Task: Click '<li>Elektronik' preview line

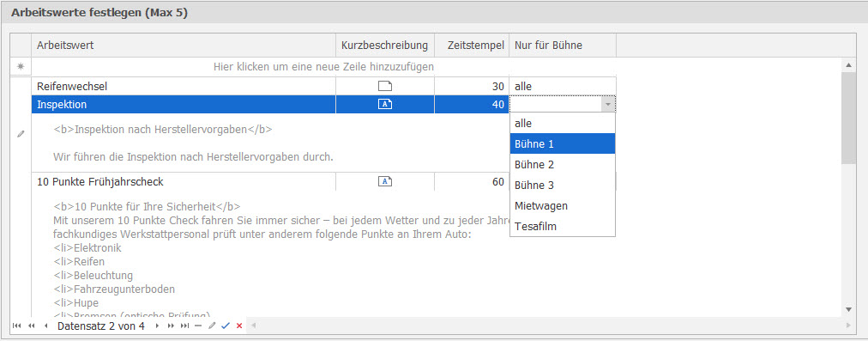Action: 87,248
